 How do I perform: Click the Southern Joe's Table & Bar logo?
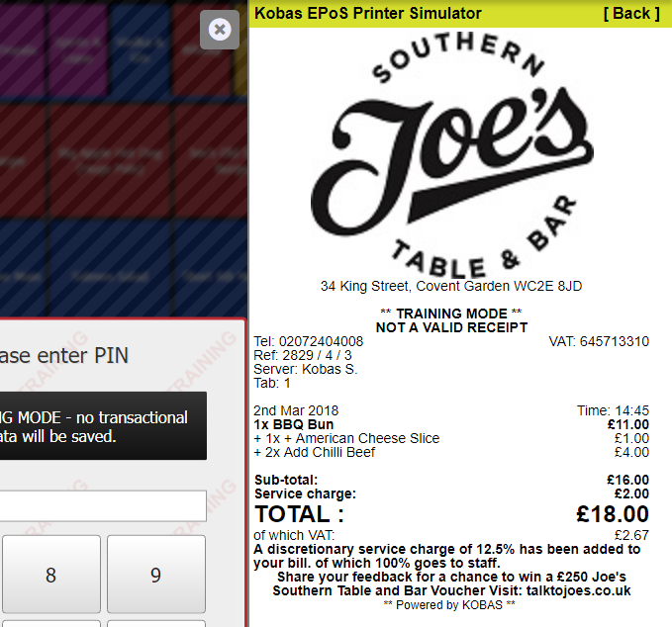click(x=451, y=156)
